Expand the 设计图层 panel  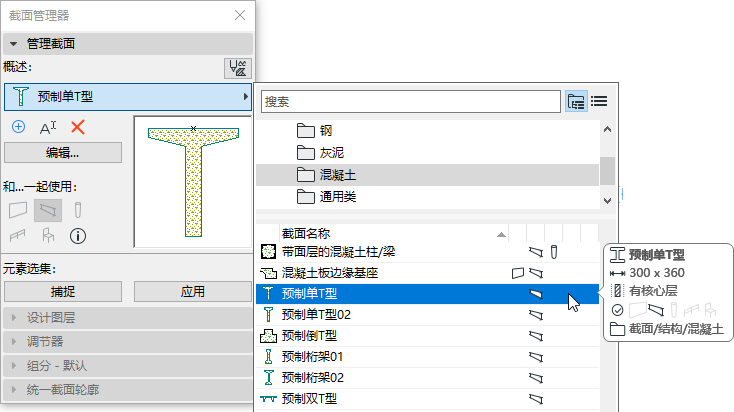click(128, 318)
